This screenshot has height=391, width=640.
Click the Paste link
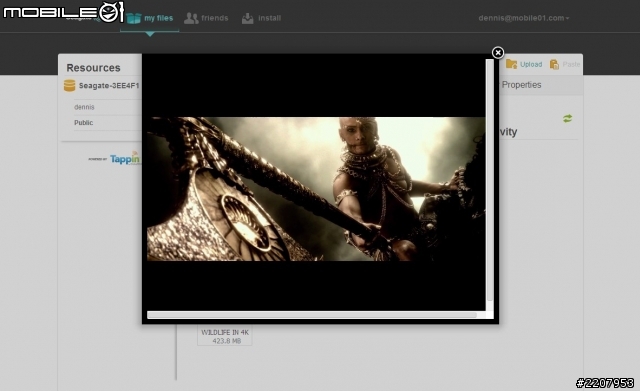pos(571,64)
